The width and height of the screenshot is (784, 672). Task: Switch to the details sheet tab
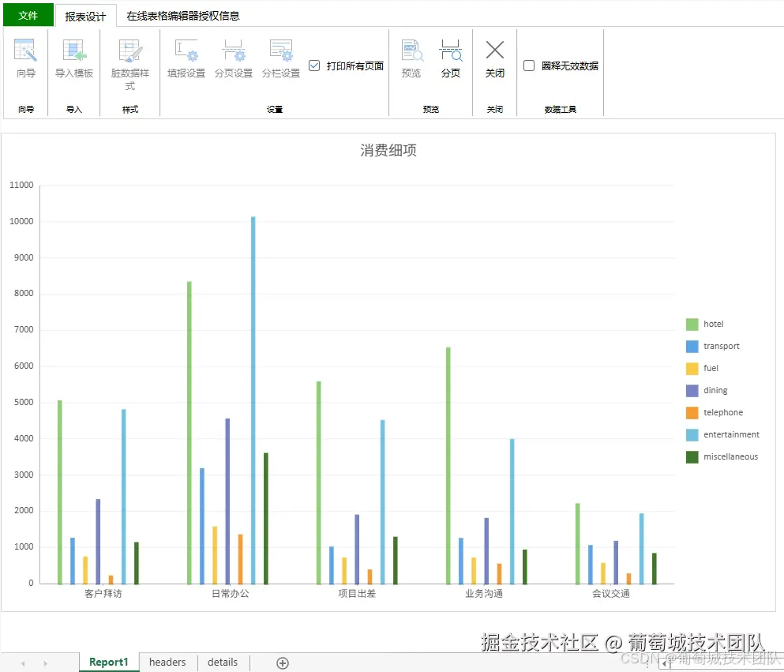coord(222,662)
